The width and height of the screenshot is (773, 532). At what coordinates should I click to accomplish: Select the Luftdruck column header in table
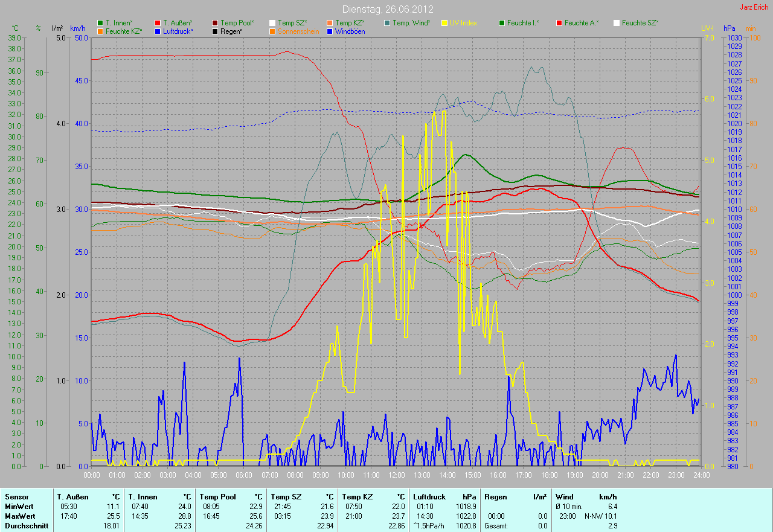click(x=428, y=496)
